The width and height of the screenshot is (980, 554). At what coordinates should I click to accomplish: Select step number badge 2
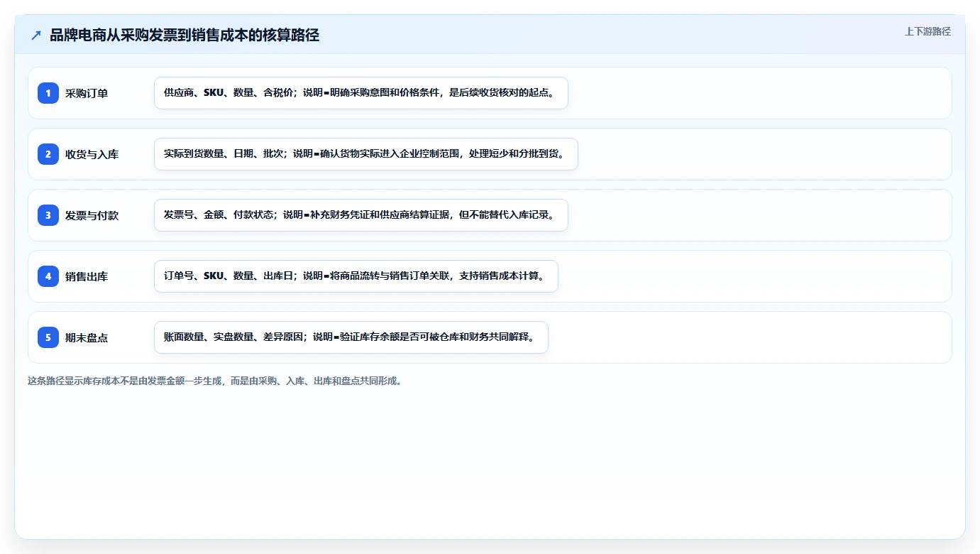pyautogui.click(x=48, y=154)
